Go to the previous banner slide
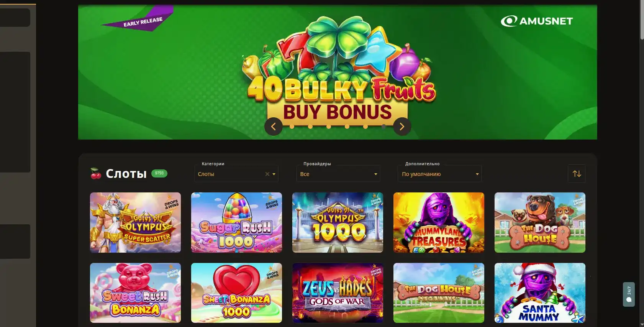 coord(274,127)
